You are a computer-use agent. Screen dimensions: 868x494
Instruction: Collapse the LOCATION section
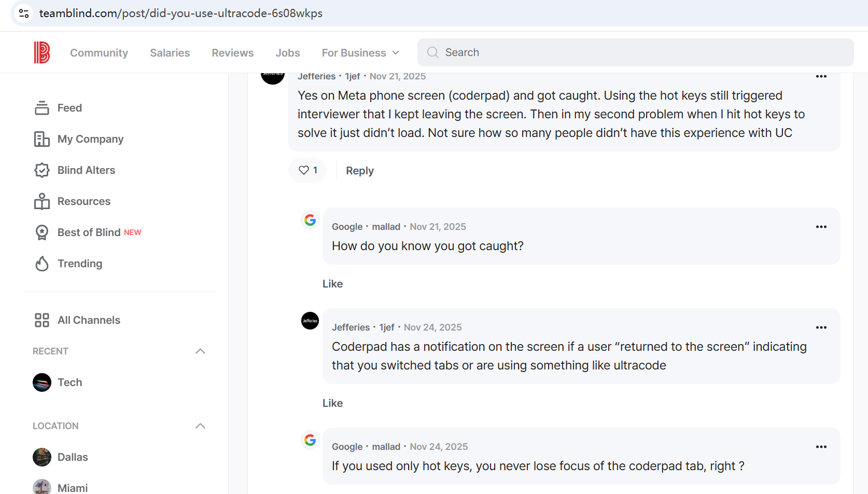200,426
